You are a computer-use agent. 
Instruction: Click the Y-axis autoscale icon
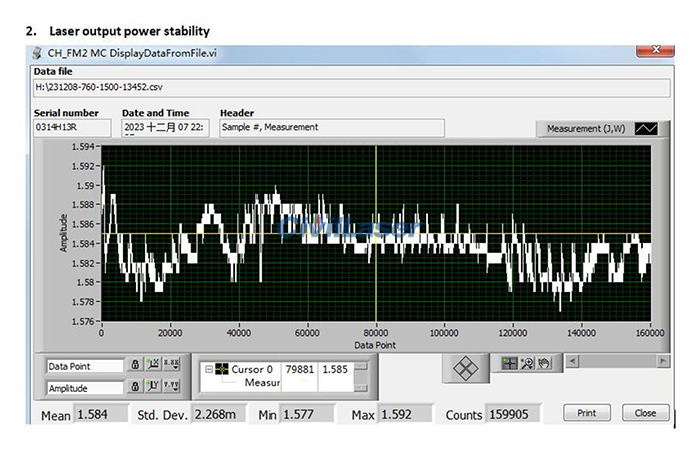(153, 387)
